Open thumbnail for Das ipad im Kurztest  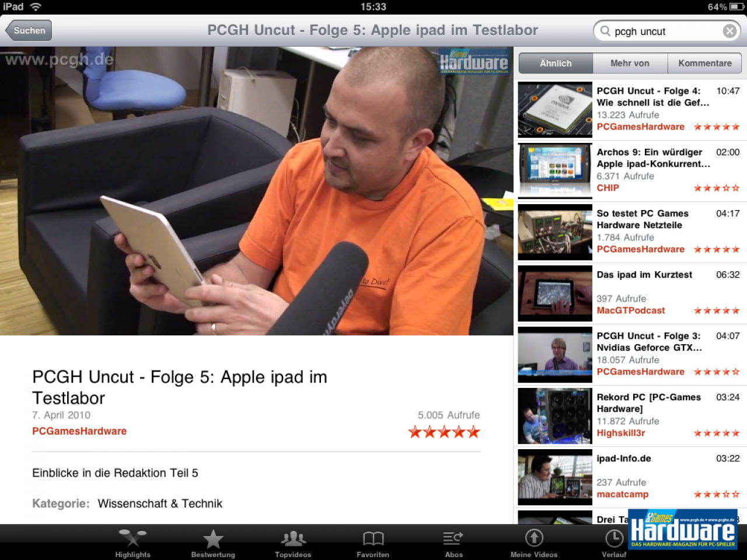(x=555, y=293)
